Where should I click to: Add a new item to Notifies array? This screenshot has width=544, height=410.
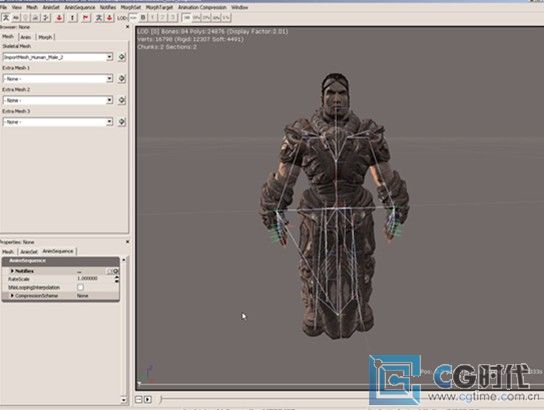(x=116, y=271)
